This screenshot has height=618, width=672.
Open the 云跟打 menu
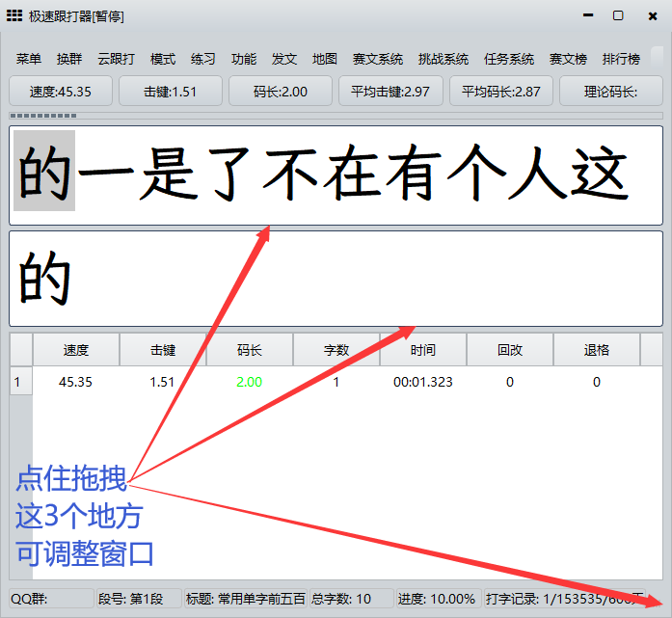(116, 59)
